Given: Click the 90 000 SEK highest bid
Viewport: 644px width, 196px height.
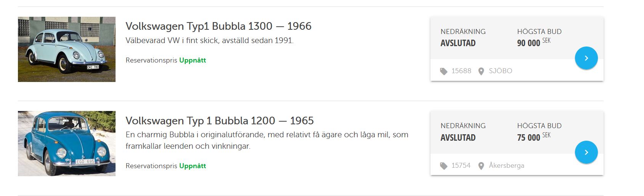Looking at the screenshot, I should coord(533,42).
